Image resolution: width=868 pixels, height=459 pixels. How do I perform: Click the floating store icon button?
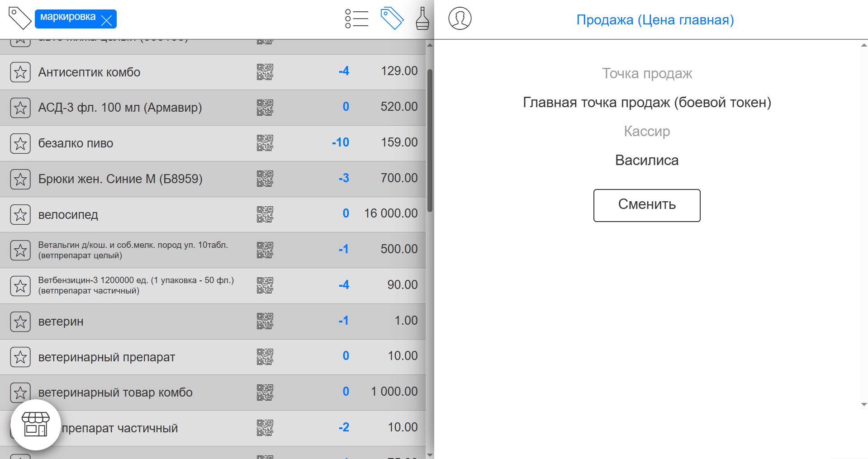coord(36,425)
